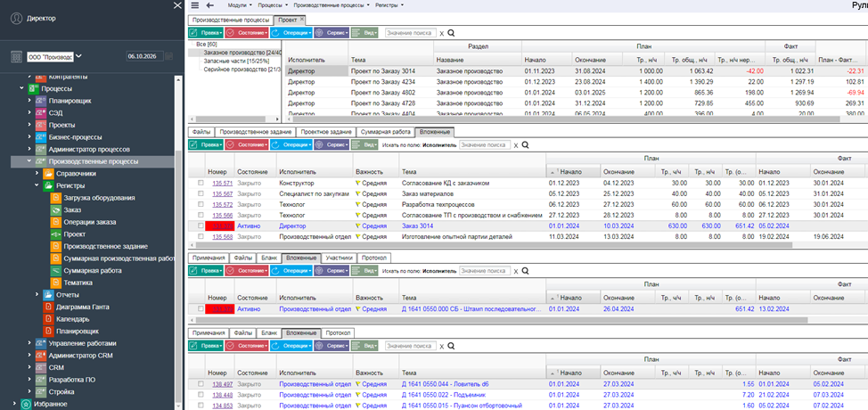Click Сервис button under Проект tab
The image size is (868, 410).
(332, 33)
